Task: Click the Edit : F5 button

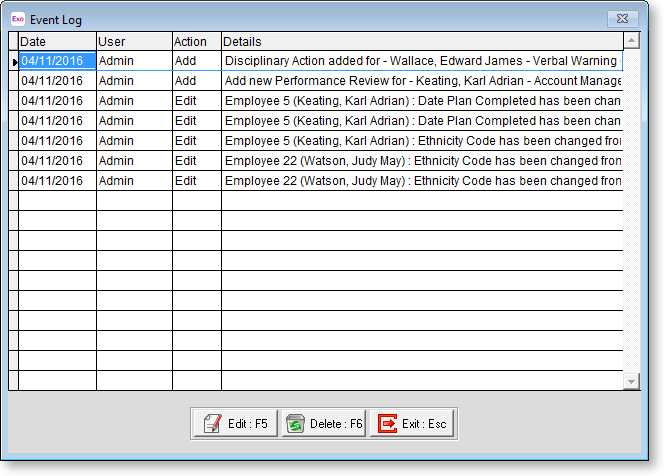Action: click(x=235, y=424)
